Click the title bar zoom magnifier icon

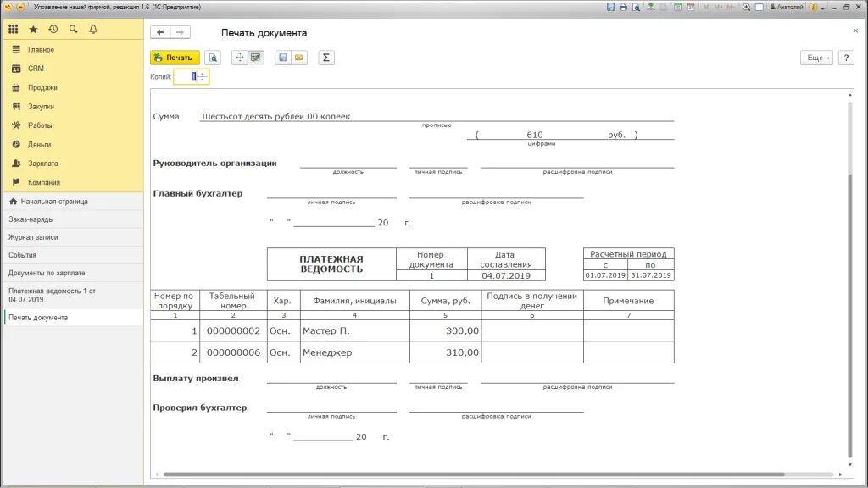pyautogui.click(x=746, y=7)
